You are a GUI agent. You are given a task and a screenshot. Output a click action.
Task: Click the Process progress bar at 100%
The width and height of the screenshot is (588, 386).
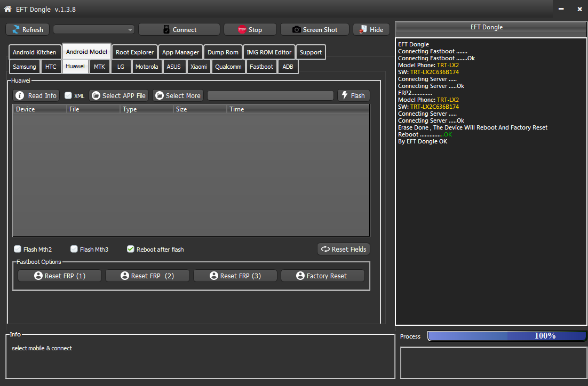pos(506,336)
